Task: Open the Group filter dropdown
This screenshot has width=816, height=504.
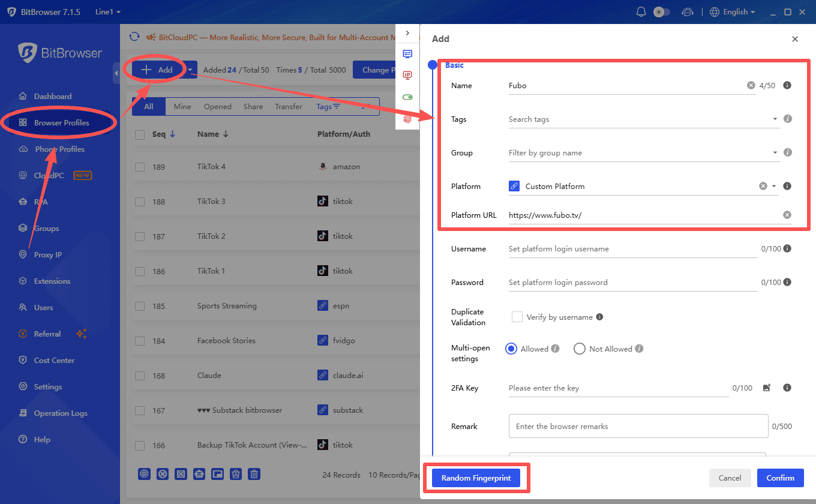Action: click(643, 153)
